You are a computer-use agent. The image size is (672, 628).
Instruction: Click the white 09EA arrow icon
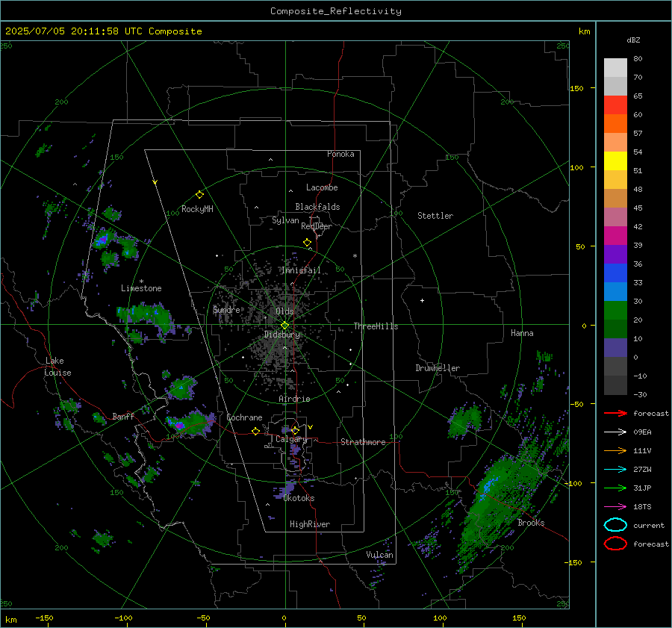pos(615,432)
